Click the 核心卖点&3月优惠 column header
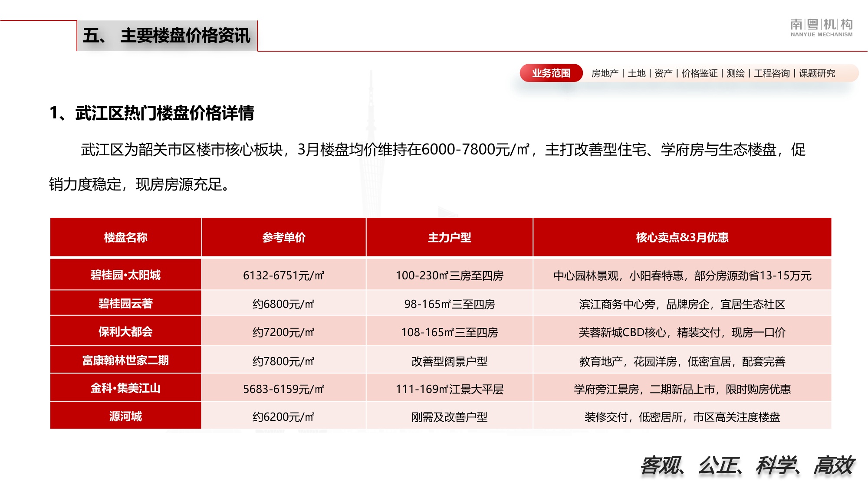The width and height of the screenshot is (868, 488). (682, 237)
